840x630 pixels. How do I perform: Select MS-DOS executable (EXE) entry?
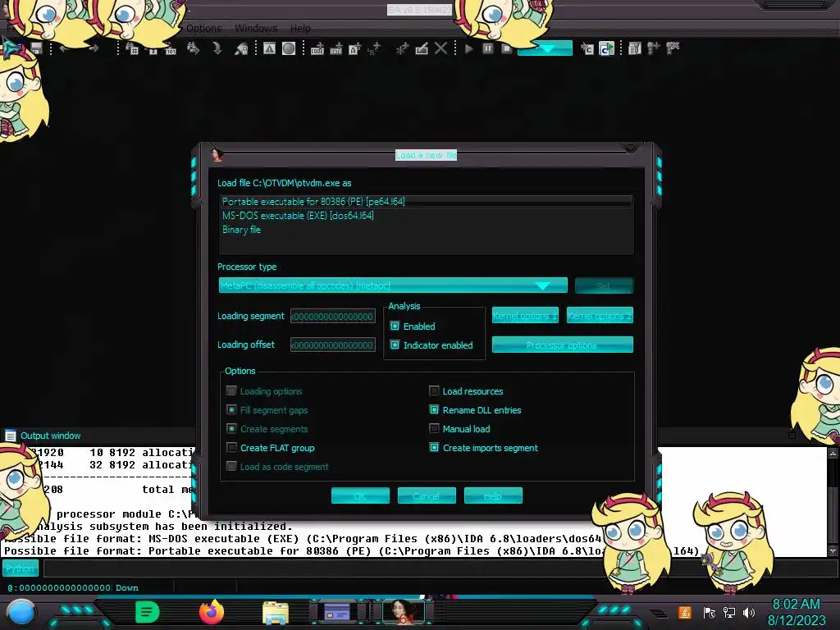(x=426, y=216)
